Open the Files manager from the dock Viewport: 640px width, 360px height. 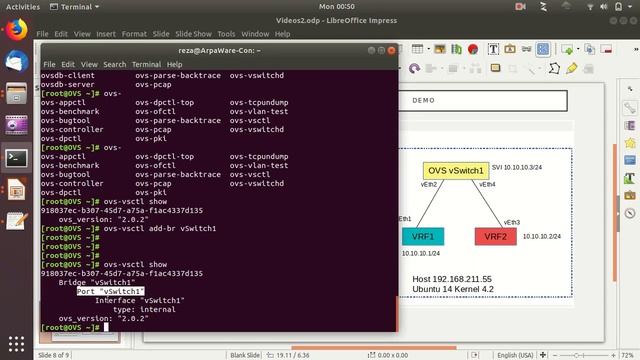(x=16, y=93)
